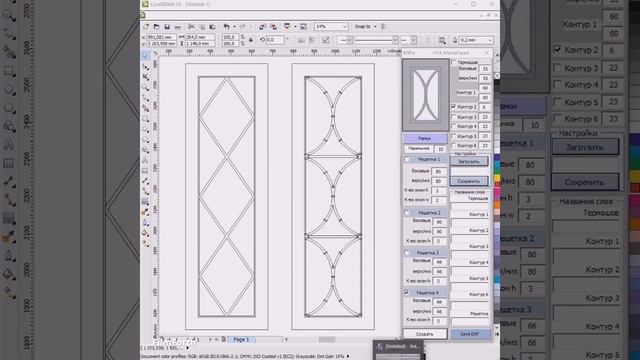This screenshot has width=640, height=360.
Task: Select the Eyedropper tool in toolbox
Action: pos(145,212)
